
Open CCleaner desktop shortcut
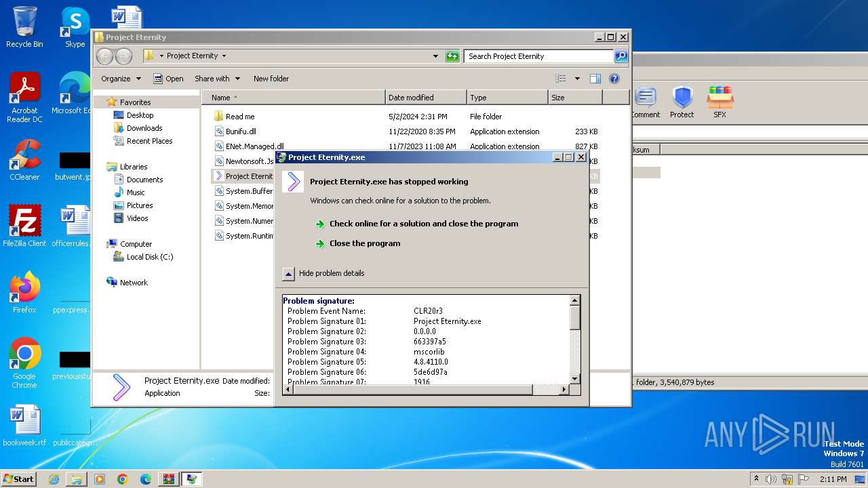click(24, 160)
